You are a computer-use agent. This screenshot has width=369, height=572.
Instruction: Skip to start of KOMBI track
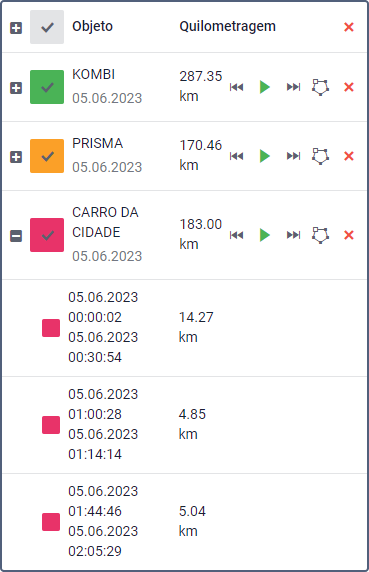click(236, 87)
